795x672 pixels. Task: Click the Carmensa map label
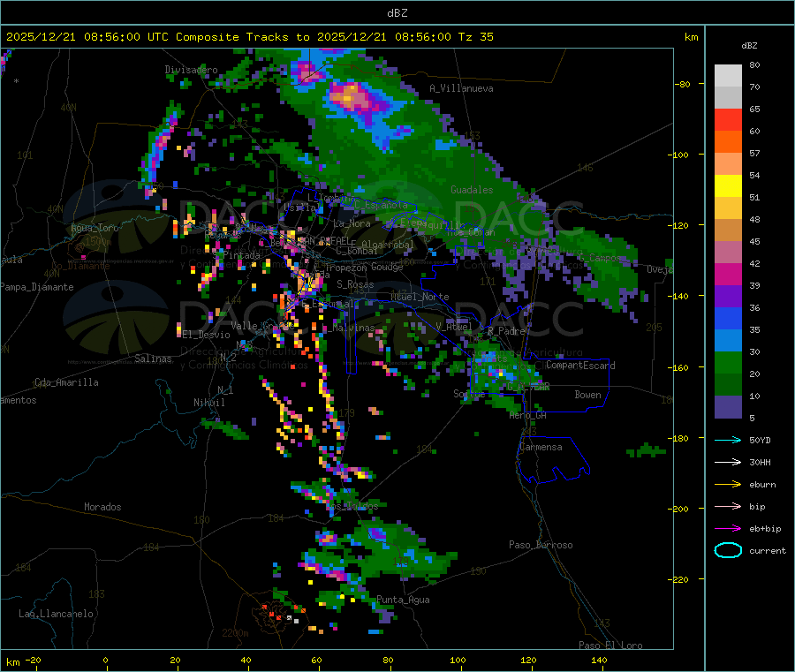tap(541, 447)
